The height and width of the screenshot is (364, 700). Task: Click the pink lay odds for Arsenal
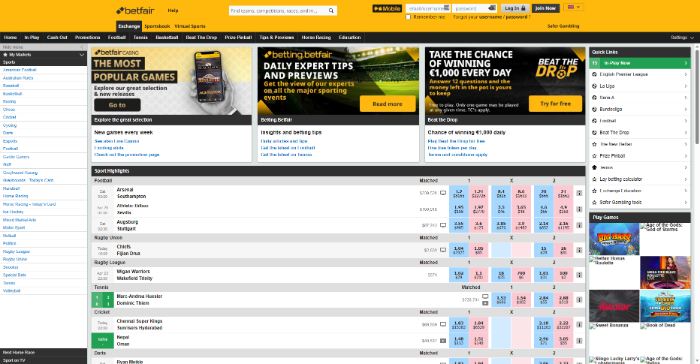pos(479,193)
